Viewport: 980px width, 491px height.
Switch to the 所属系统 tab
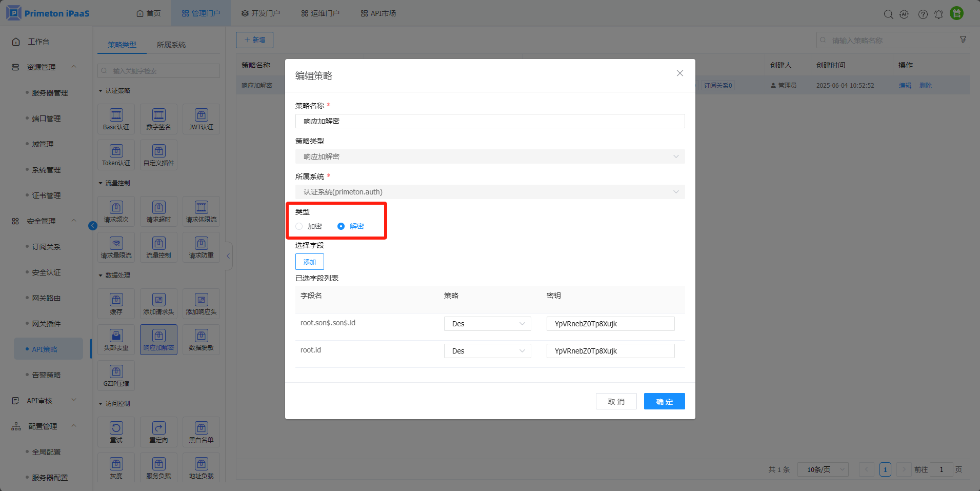(171, 45)
